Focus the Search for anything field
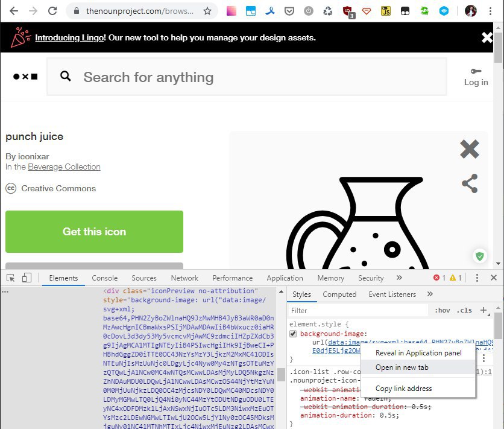The height and width of the screenshot is (429, 504). 247,77
